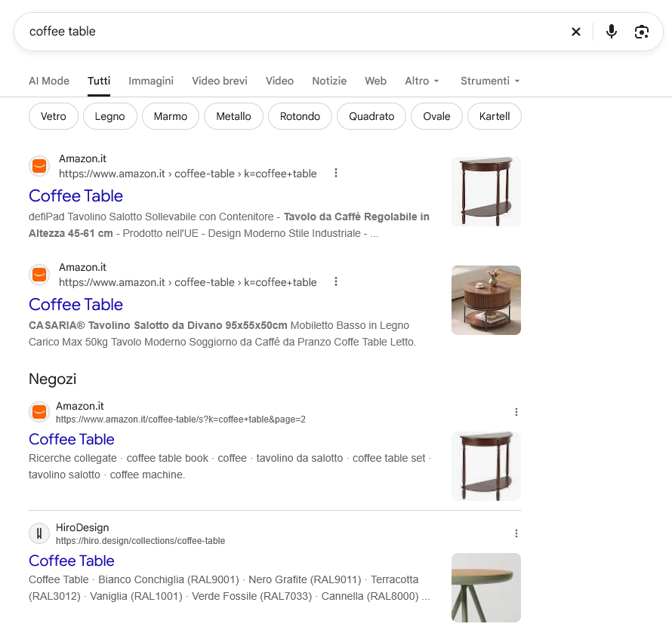The height and width of the screenshot is (633, 672).
Task: Click inside the coffee table search field
Action: [291, 32]
